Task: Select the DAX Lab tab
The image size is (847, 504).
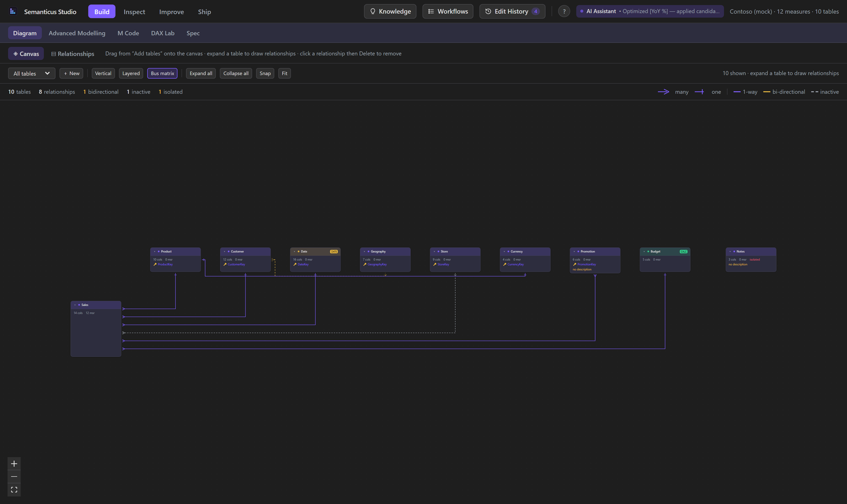Action: click(x=163, y=33)
